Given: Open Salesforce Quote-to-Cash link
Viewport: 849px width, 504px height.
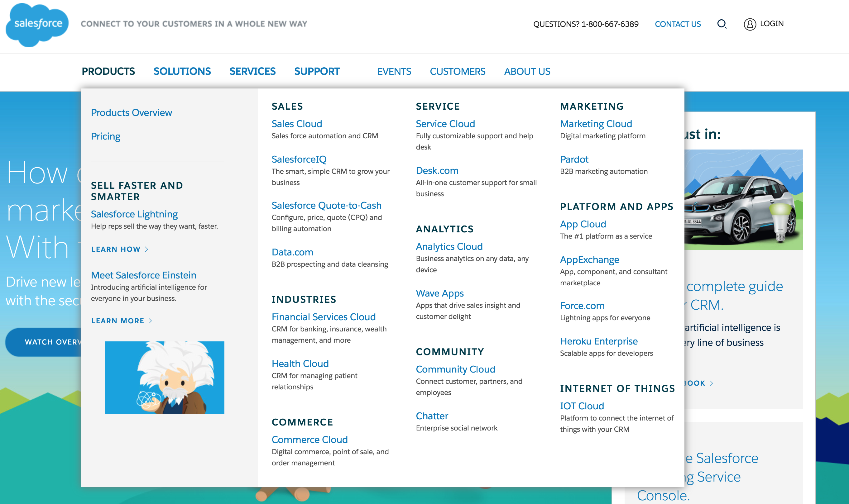Looking at the screenshot, I should click(x=327, y=205).
